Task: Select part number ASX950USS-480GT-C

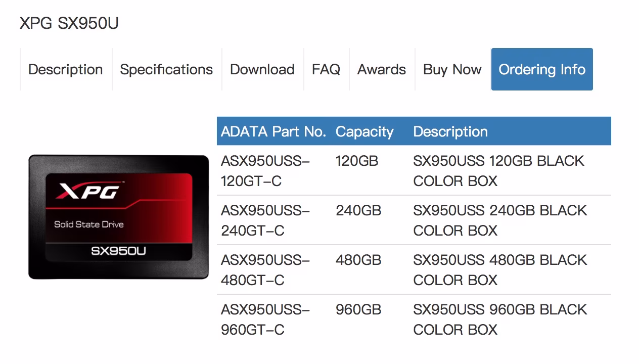Action: pos(265,270)
